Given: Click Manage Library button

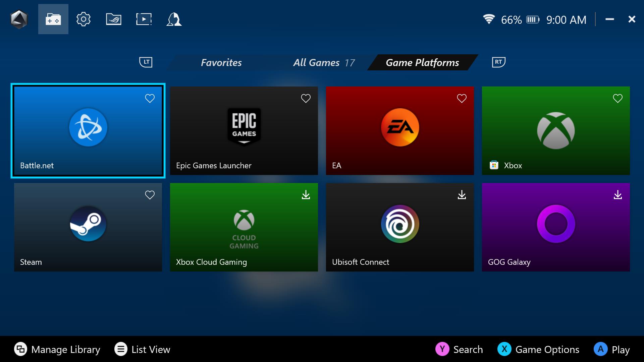Looking at the screenshot, I should [x=57, y=349].
